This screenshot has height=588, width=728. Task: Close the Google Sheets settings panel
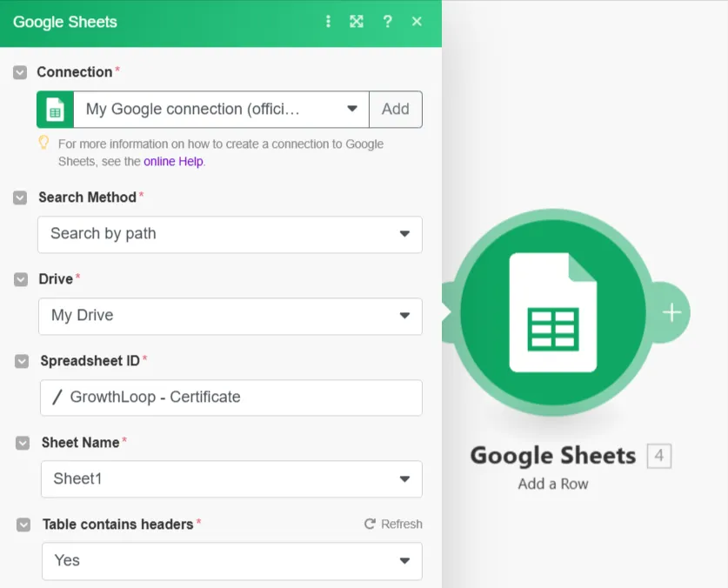click(417, 22)
